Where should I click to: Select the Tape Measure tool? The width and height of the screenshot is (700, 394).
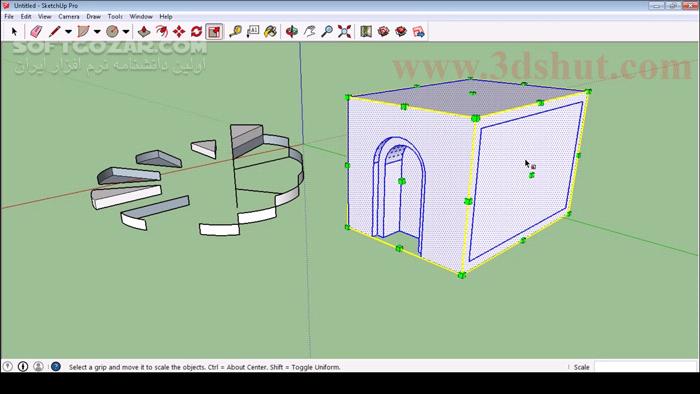tap(235, 32)
